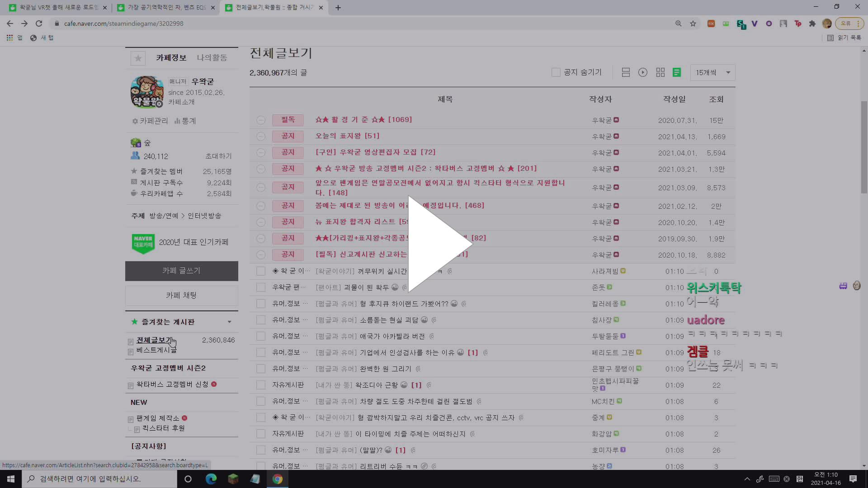868x488 pixels.
Task: Open the 통계 statistics link
Action: click(185, 121)
